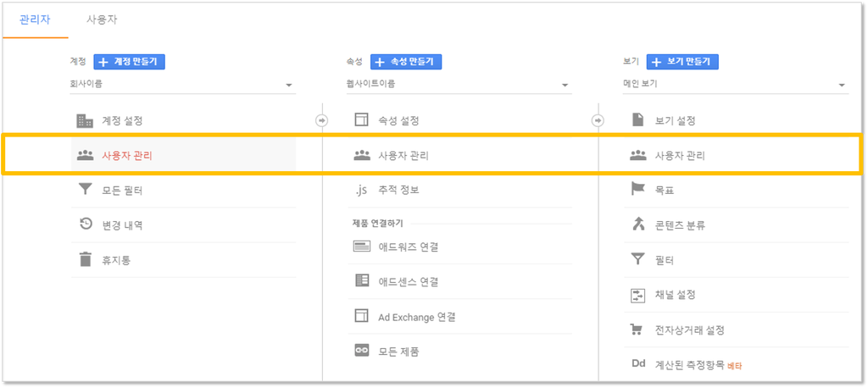Click the 모든 필터 funnel icon
The width and height of the screenshot is (868, 388).
pyautogui.click(x=85, y=190)
